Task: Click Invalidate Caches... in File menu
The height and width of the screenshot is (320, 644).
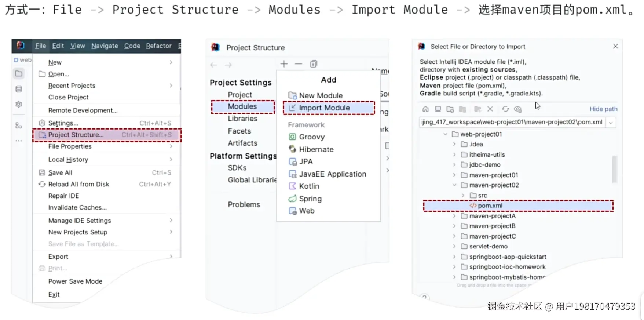Action: (106, 207)
